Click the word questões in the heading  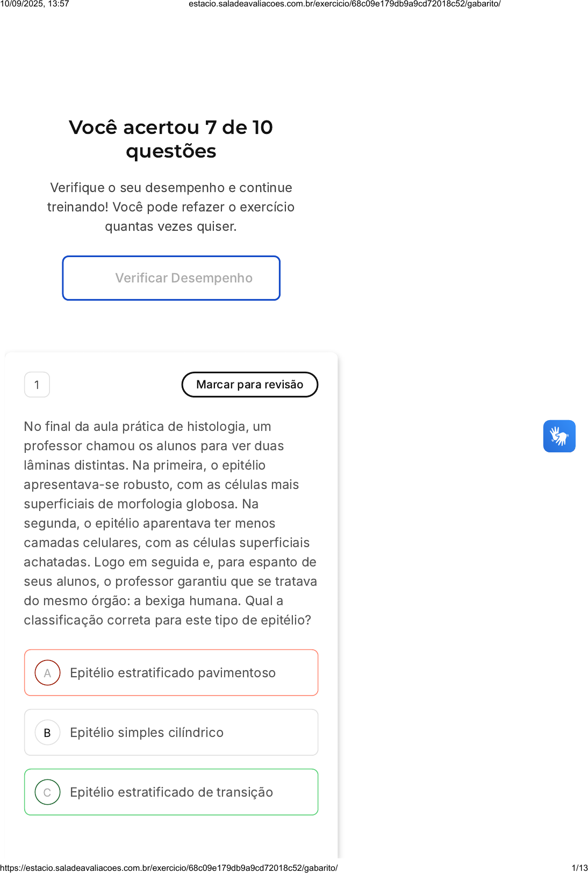point(171,151)
